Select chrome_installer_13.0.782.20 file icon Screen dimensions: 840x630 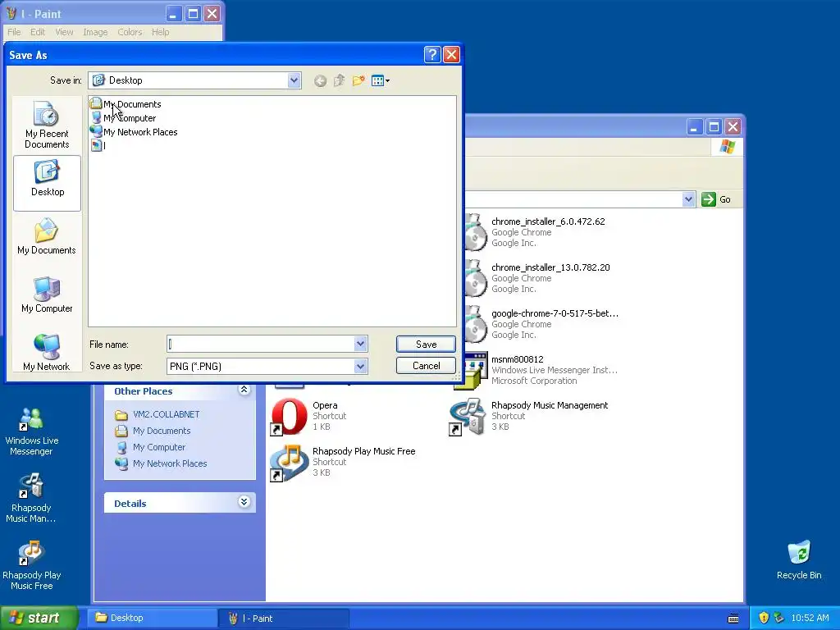(476, 279)
